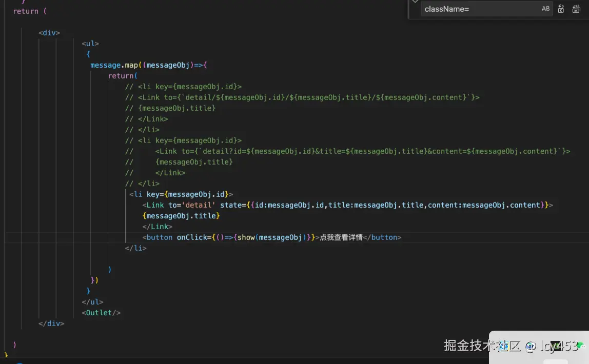Click the show function call in onClick
Viewport: 589px width, 364px height.
point(246,237)
